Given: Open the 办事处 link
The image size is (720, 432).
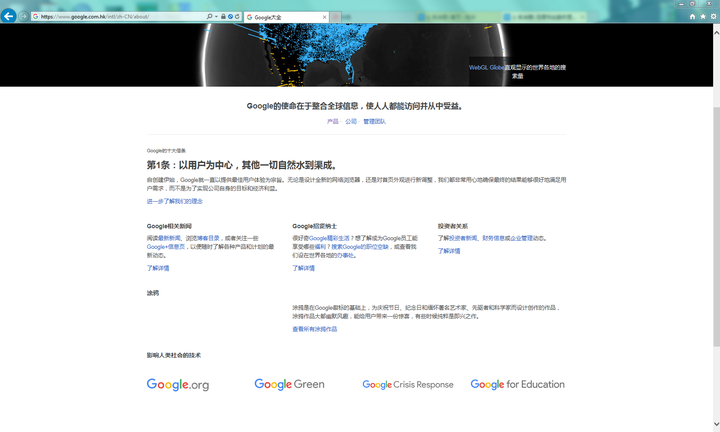Looking at the screenshot, I should pos(346,256).
